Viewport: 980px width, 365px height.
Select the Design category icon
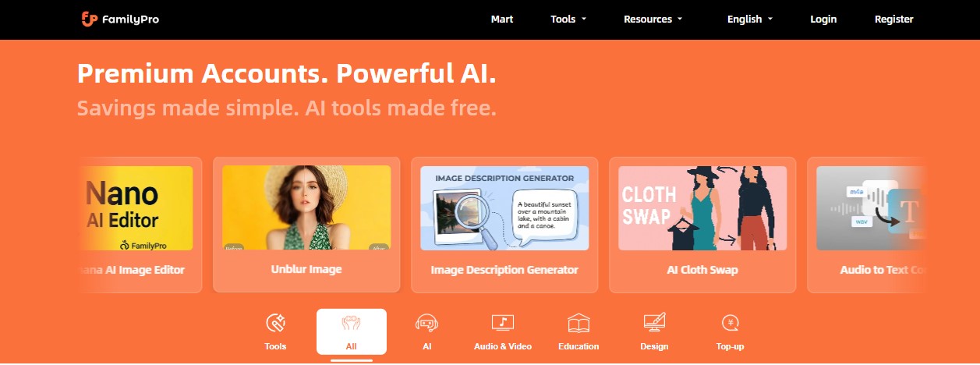pyautogui.click(x=654, y=322)
